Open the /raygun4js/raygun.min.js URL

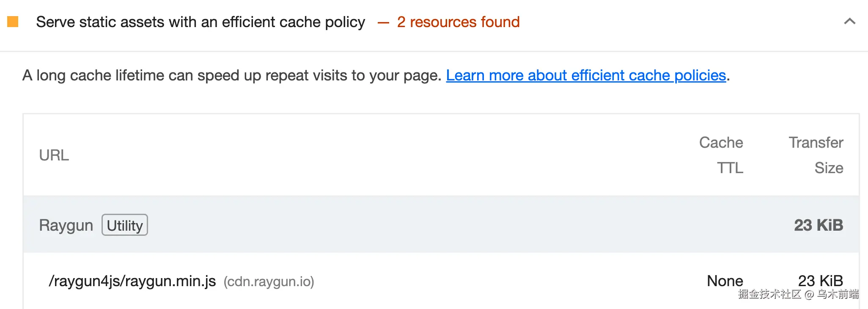point(132,281)
